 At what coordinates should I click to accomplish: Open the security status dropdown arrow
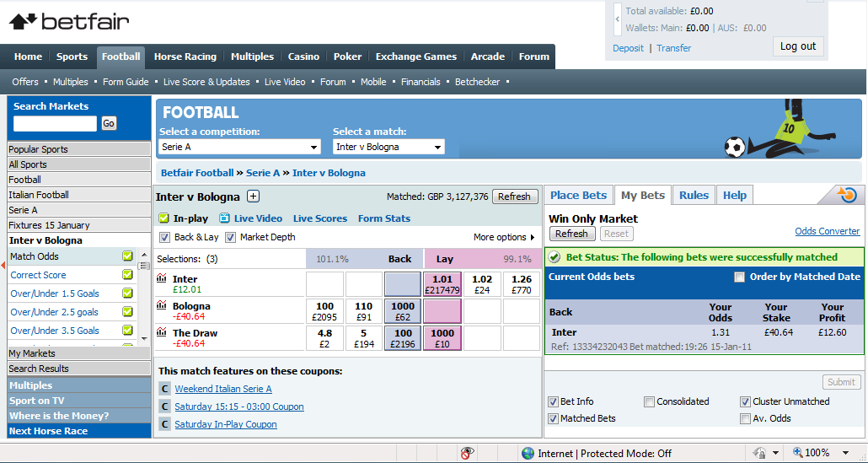coord(775,453)
